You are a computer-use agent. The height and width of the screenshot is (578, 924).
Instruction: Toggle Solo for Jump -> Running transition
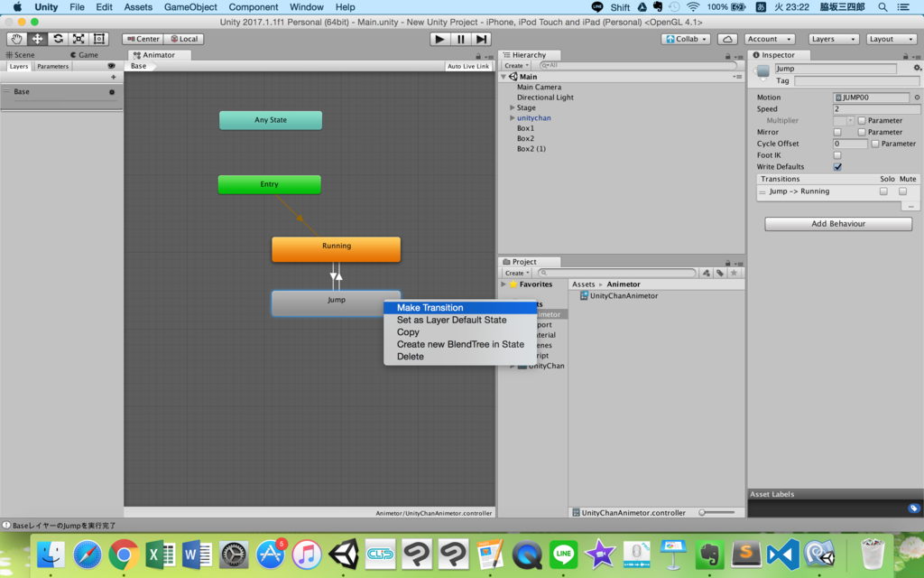coord(883,191)
